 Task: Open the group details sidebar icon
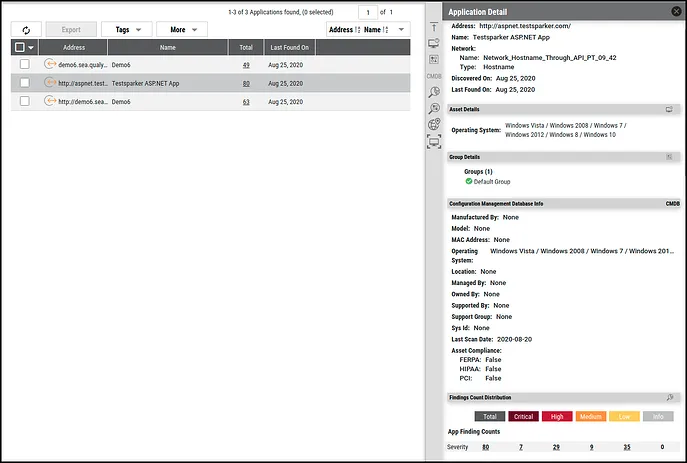point(434,59)
